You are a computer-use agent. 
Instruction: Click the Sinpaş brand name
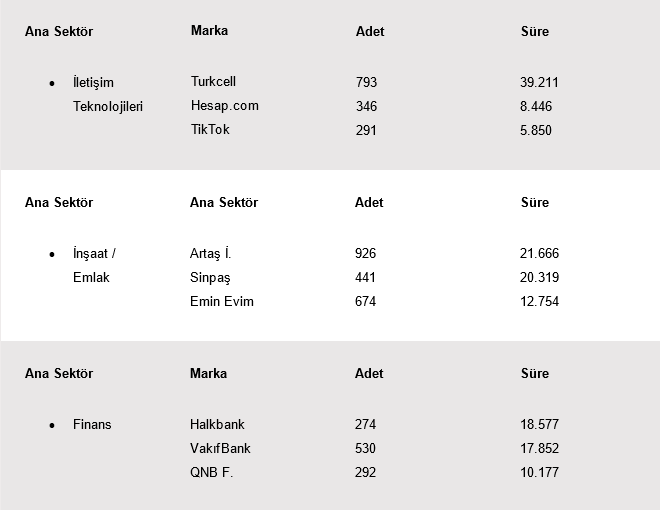click(x=210, y=278)
